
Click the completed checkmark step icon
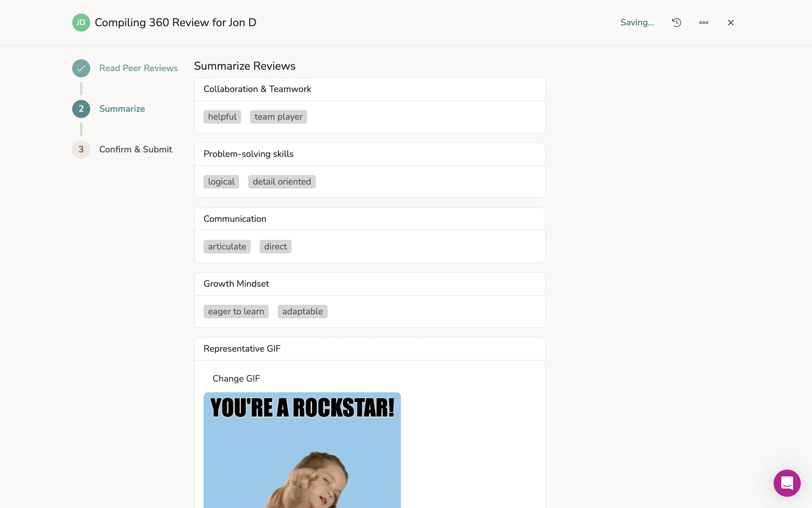click(81, 68)
